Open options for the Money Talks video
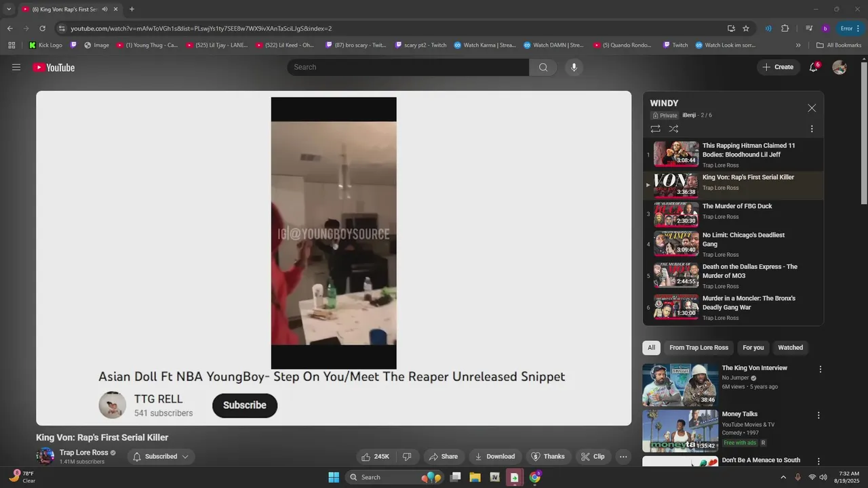Screen dimensions: 868x488 coord(818,415)
